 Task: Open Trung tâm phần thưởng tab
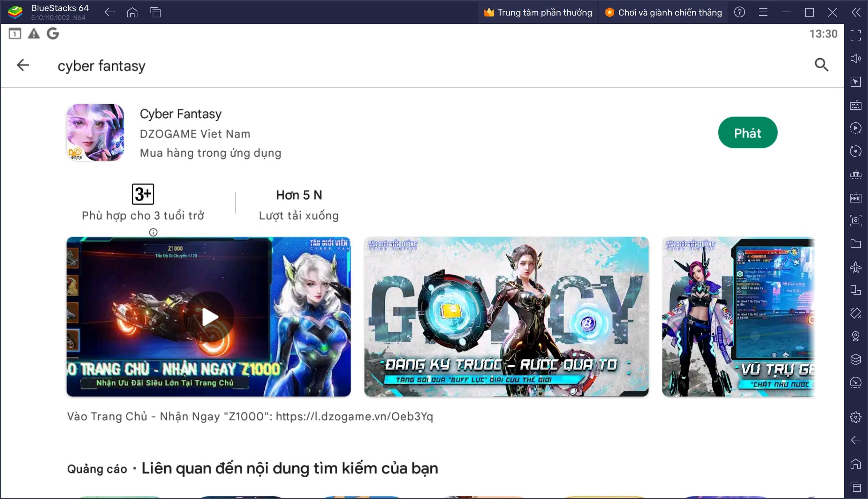pyautogui.click(x=538, y=12)
